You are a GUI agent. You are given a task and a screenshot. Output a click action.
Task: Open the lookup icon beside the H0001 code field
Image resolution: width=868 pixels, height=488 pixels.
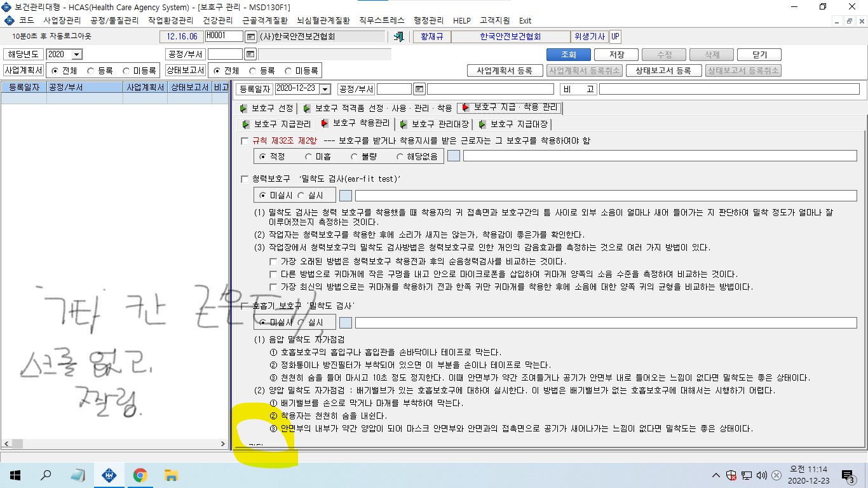[x=250, y=37]
